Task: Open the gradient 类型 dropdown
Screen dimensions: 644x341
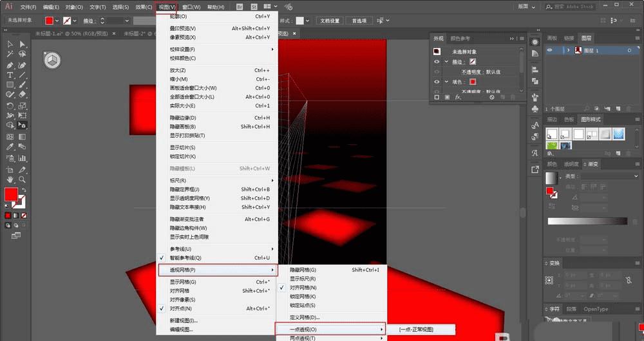Action: [609, 176]
